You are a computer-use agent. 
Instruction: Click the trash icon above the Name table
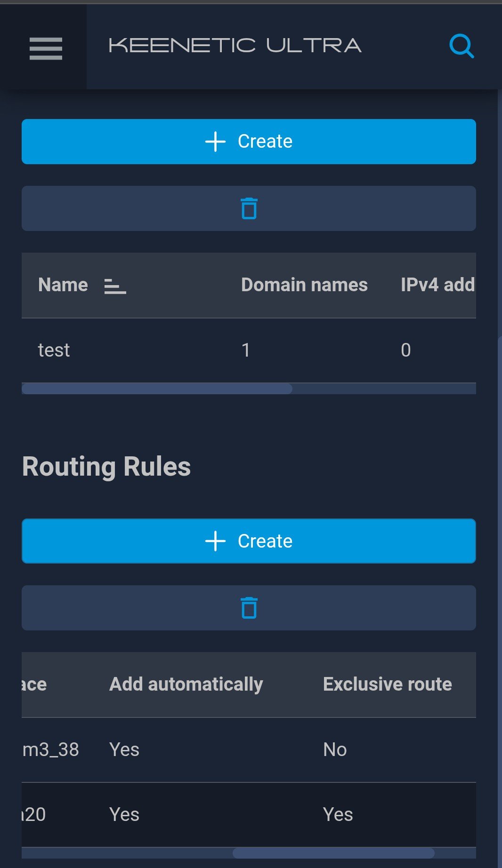tap(249, 208)
